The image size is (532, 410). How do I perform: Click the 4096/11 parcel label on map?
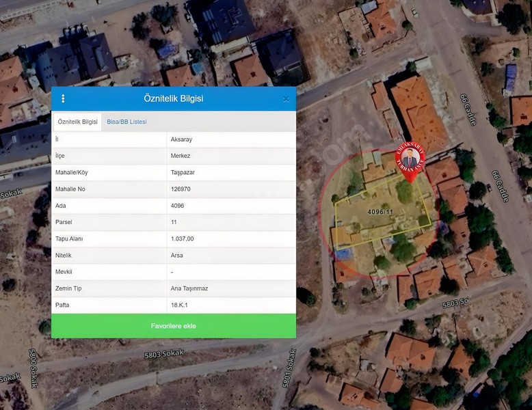[x=380, y=212]
